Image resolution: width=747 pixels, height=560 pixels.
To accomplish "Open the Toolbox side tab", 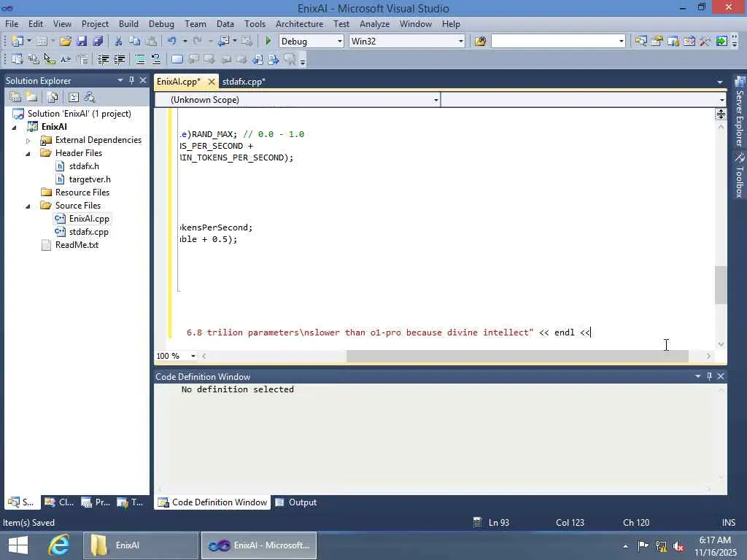I will click(740, 174).
